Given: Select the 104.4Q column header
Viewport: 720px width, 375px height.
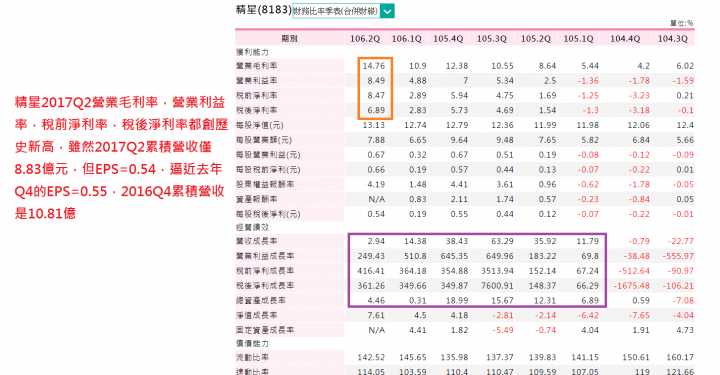Looking at the screenshot, I should pyautogui.click(x=625, y=39).
